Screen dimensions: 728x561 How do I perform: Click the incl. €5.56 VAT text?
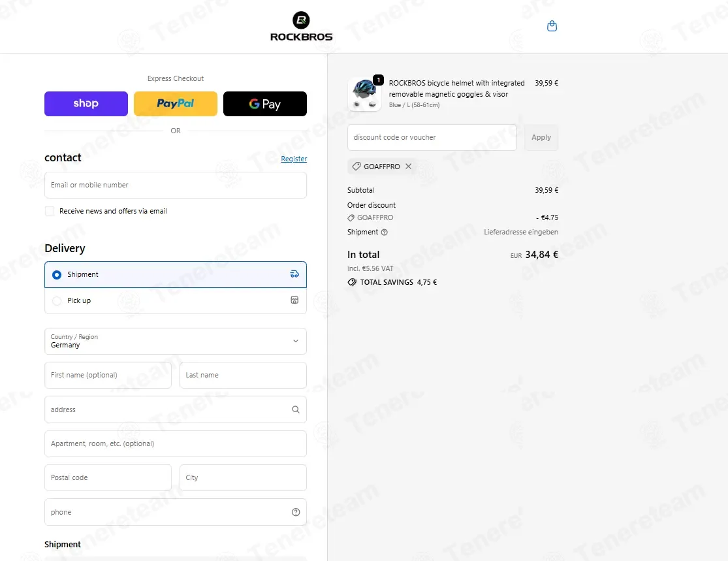(370, 268)
